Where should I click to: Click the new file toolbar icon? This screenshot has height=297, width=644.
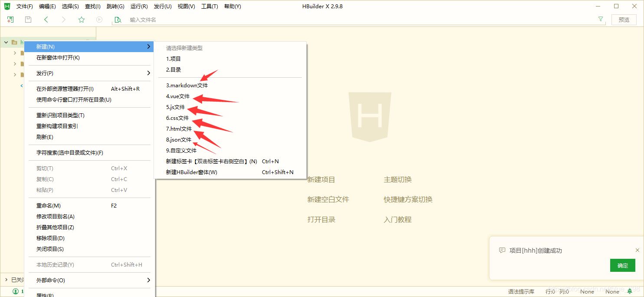[x=10, y=20]
